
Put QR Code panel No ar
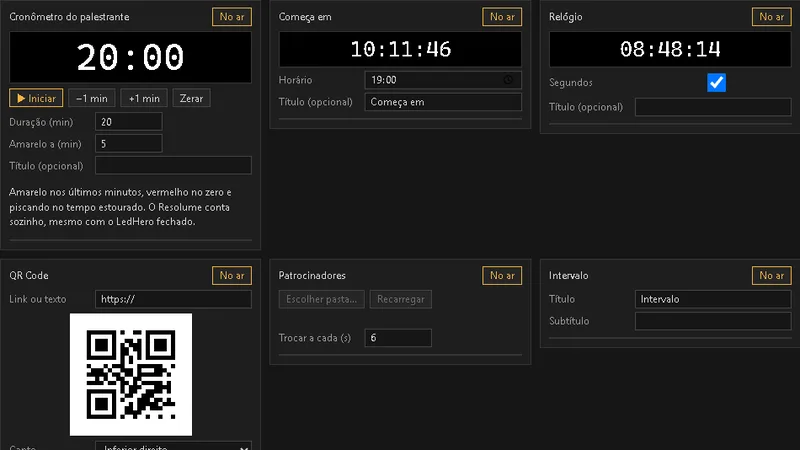(x=232, y=276)
